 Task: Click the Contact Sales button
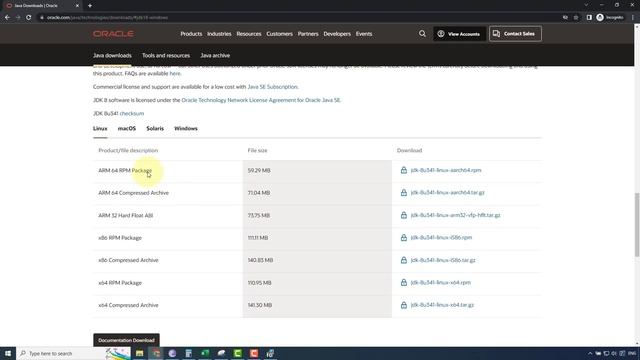point(515,34)
